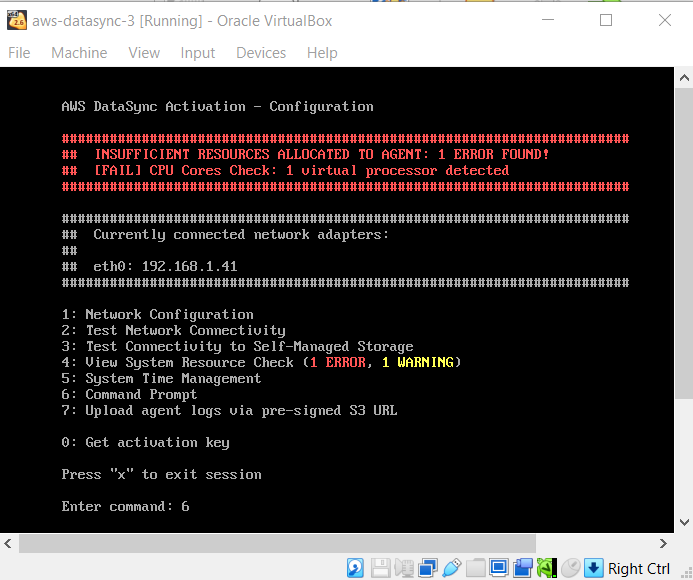This screenshot has width=693, height=580.
Task: Click 'AWS DataSync Activation - Configuration' heading
Action: 217,107
